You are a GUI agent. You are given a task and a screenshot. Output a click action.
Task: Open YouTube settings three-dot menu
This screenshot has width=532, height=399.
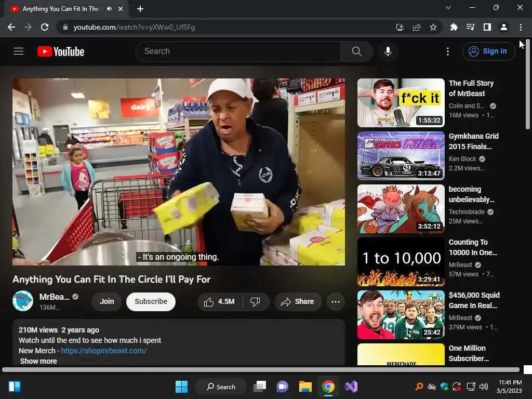coord(448,51)
